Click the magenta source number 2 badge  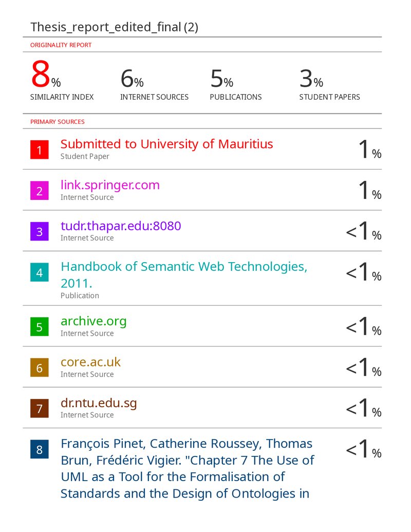(40, 191)
